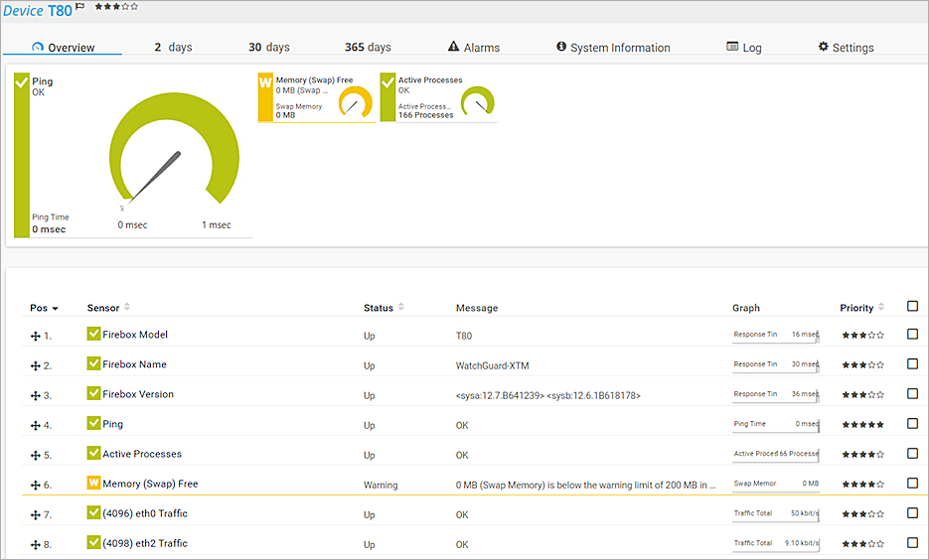Click the green status icon for Ping sensor
This screenshot has height=560, width=929.
tap(94, 424)
